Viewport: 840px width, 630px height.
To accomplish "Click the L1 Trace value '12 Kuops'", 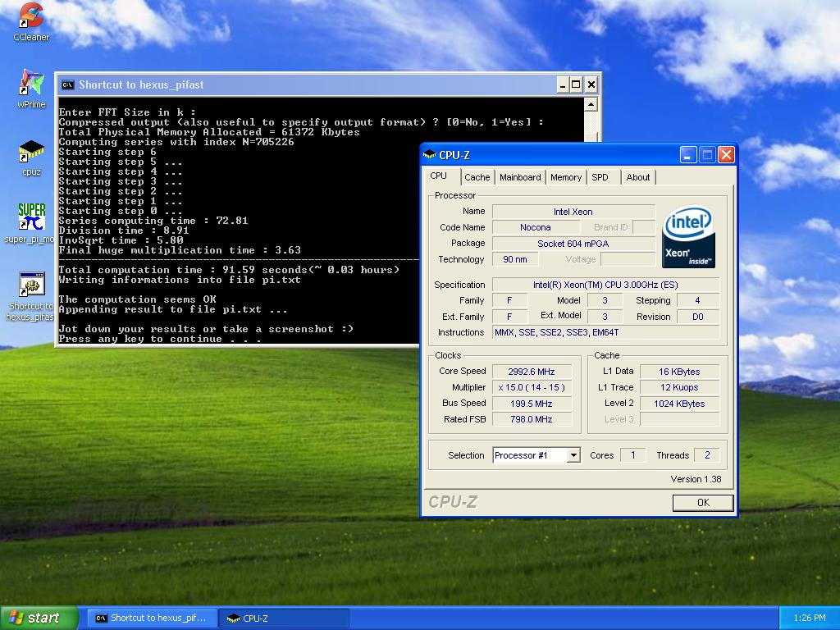I will 679,387.
